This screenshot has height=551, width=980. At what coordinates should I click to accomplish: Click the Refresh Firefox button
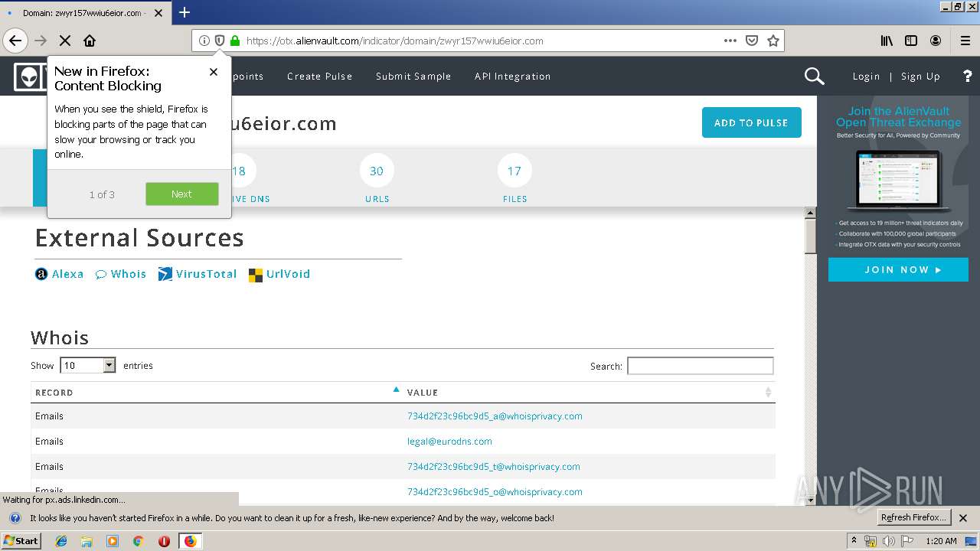[914, 517]
